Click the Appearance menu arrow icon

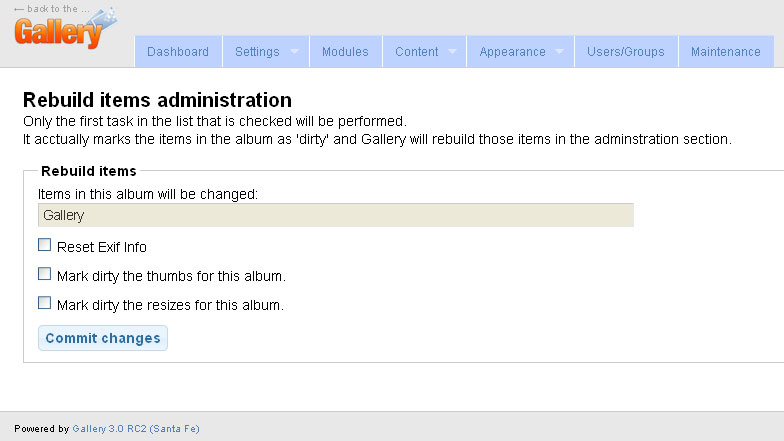[560, 52]
